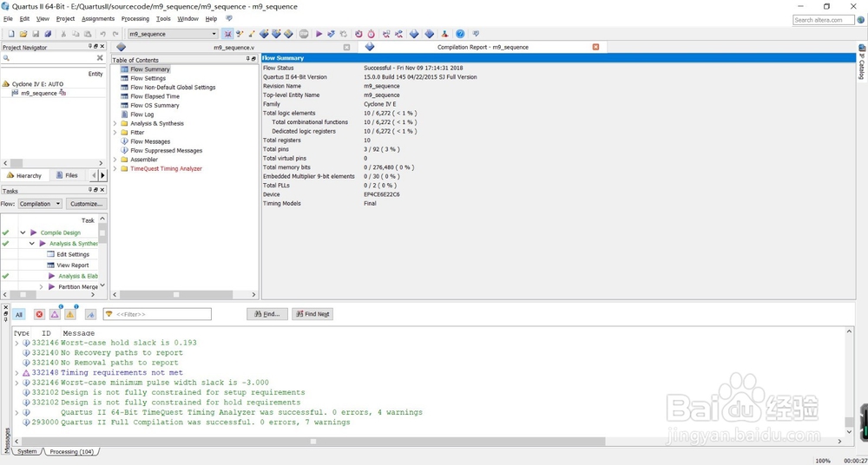Click the New file toolbar icon

click(11, 34)
